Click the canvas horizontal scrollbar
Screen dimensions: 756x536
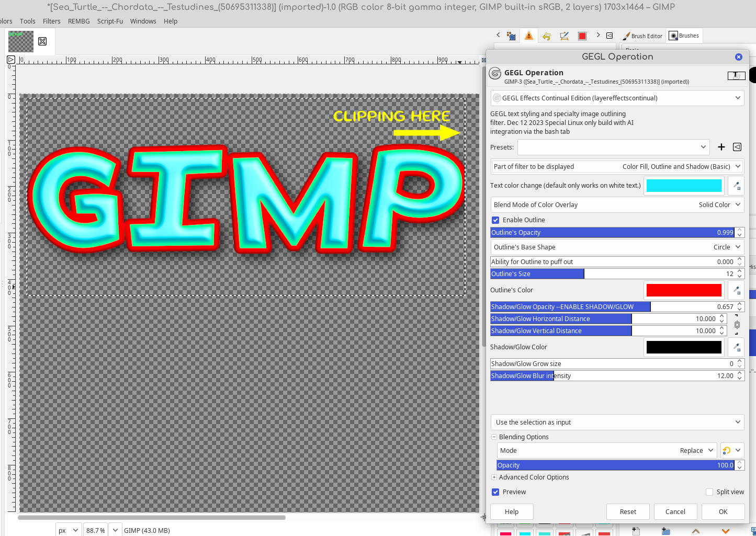[x=152, y=518]
